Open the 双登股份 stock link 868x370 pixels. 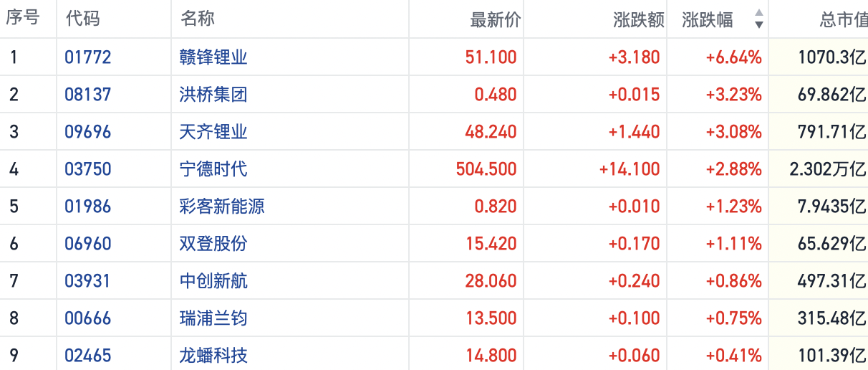[x=213, y=244]
